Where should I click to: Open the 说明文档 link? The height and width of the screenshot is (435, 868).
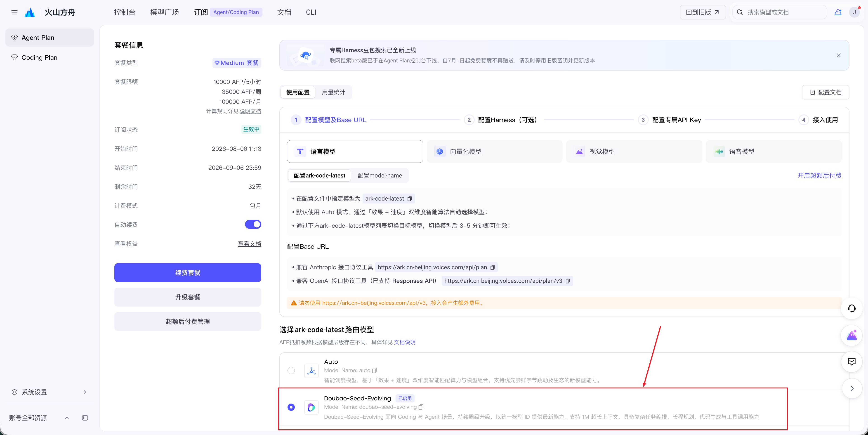point(250,111)
